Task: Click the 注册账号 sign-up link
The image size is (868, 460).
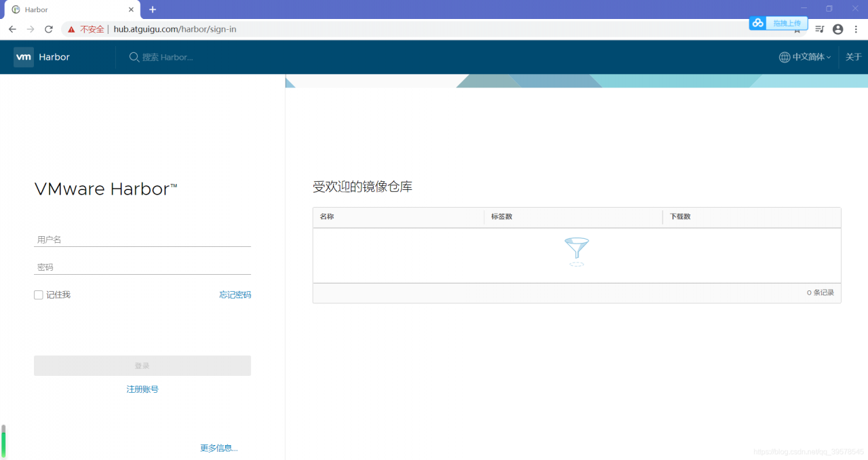Action: pyautogui.click(x=142, y=389)
